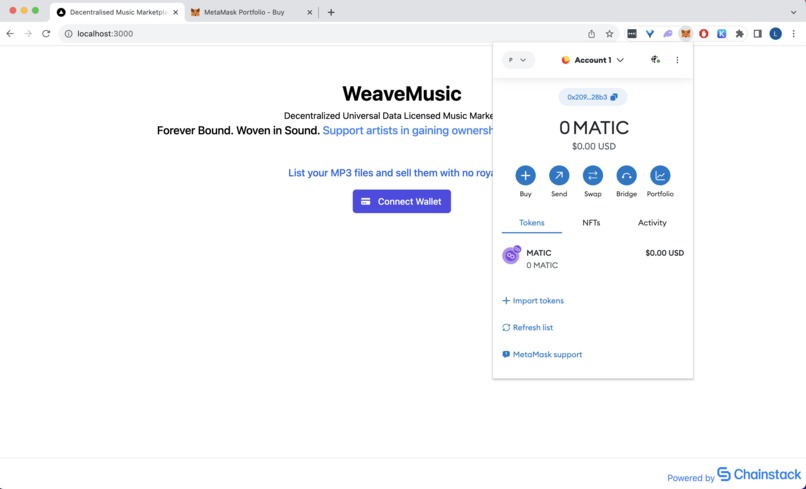Copy the wallet address 0x209...28b3
806x489 pixels.
pos(592,97)
